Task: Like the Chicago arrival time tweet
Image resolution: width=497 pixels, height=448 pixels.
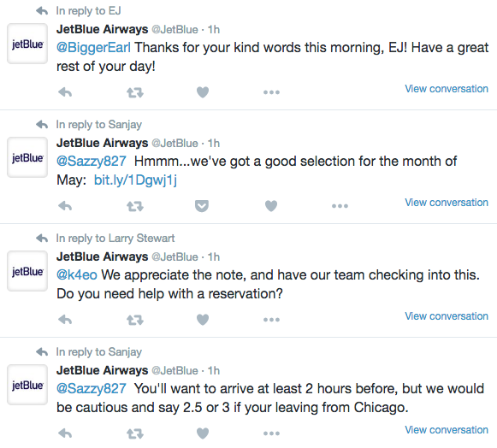Action: [203, 433]
